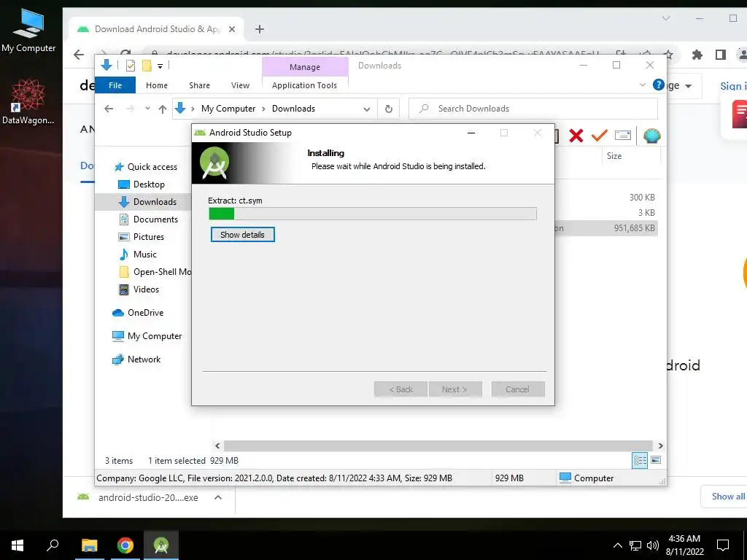Navigate back in the Explorer window
747x560 pixels.
click(109, 109)
